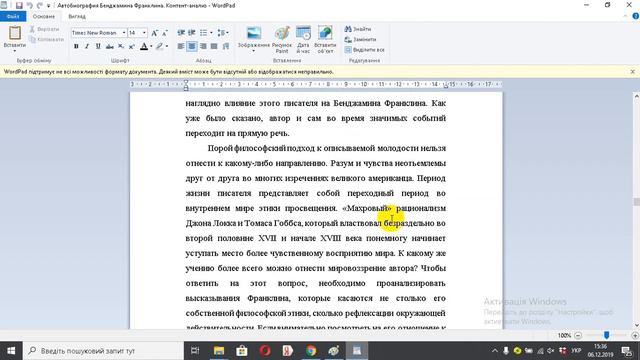The image size is (640, 360).
Task: Grow font size
Action: 154,33
